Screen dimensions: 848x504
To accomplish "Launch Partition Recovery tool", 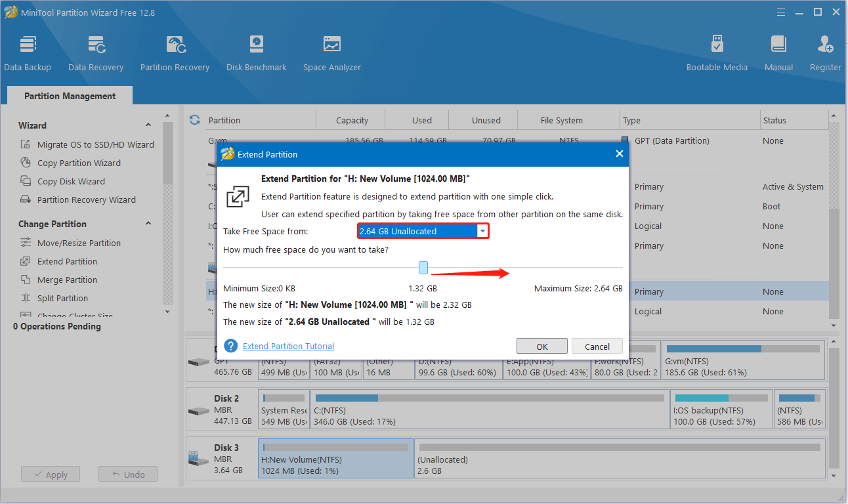I will (175, 54).
